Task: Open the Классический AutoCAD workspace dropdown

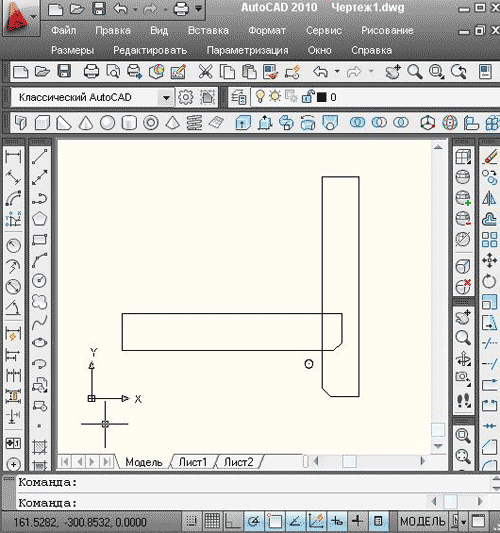Action: [166, 98]
